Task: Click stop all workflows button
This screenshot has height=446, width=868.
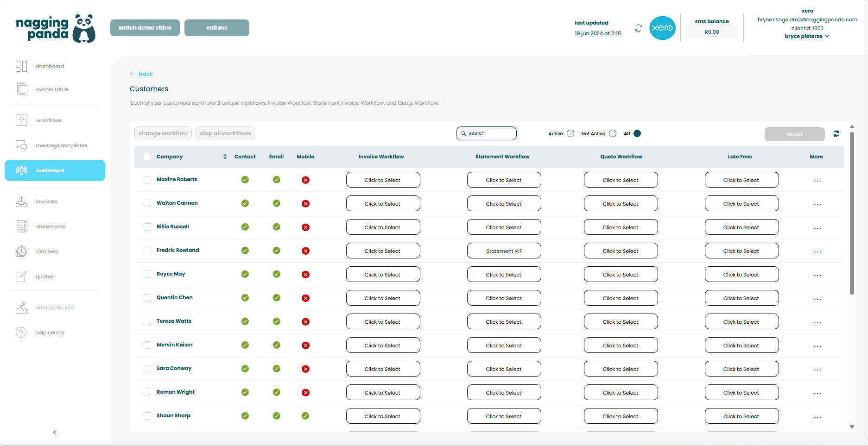Action: (x=225, y=133)
